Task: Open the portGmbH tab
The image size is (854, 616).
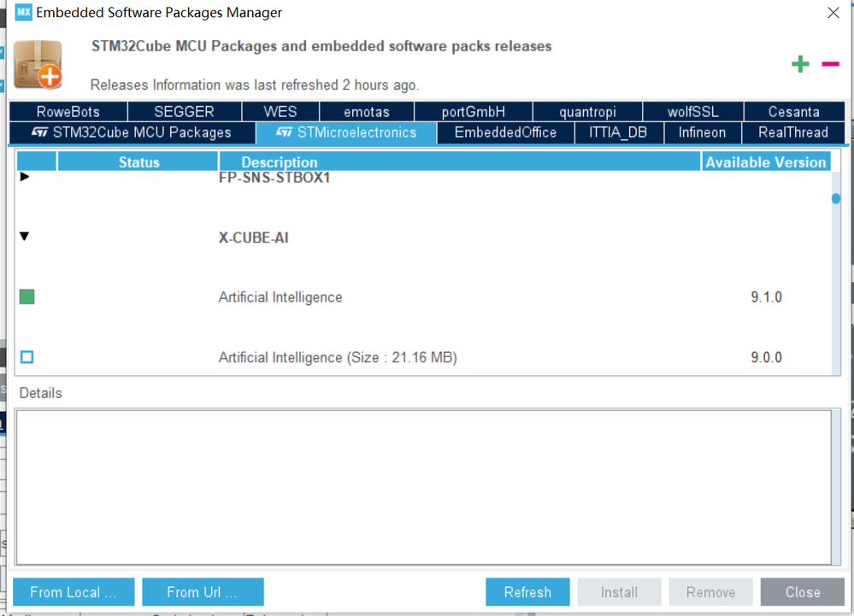Action: click(474, 112)
